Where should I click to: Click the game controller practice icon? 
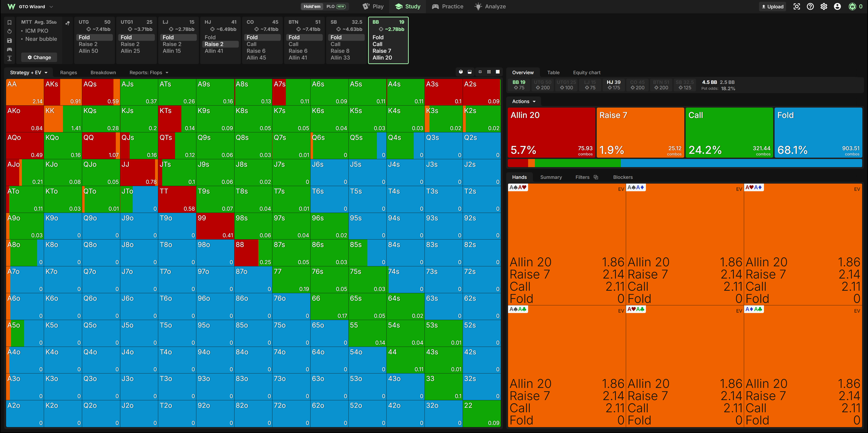pos(9,49)
